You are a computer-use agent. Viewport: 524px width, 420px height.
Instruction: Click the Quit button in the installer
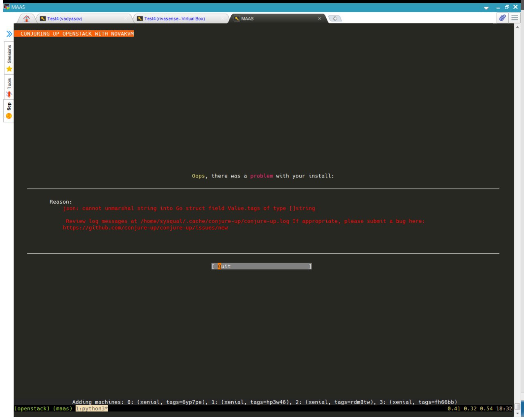pyautogui.click(x=262, y=266)
